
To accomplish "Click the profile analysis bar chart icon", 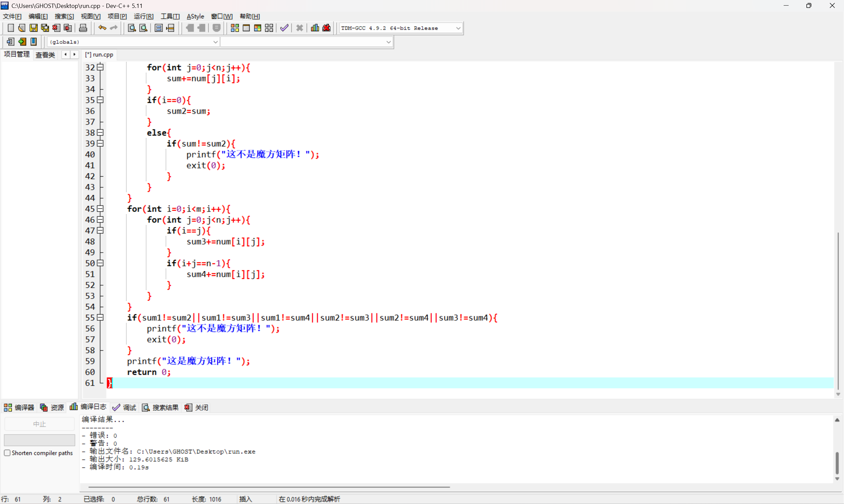I will point(315,28).
